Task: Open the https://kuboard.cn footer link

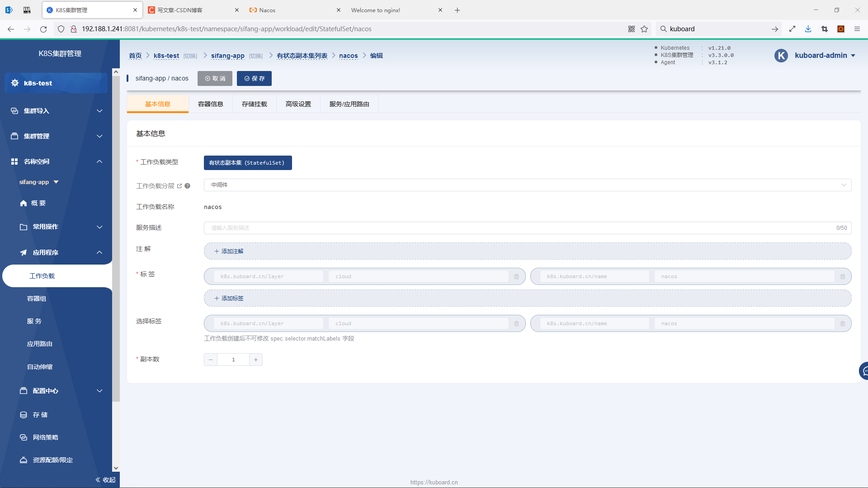Action: point(434,482)
